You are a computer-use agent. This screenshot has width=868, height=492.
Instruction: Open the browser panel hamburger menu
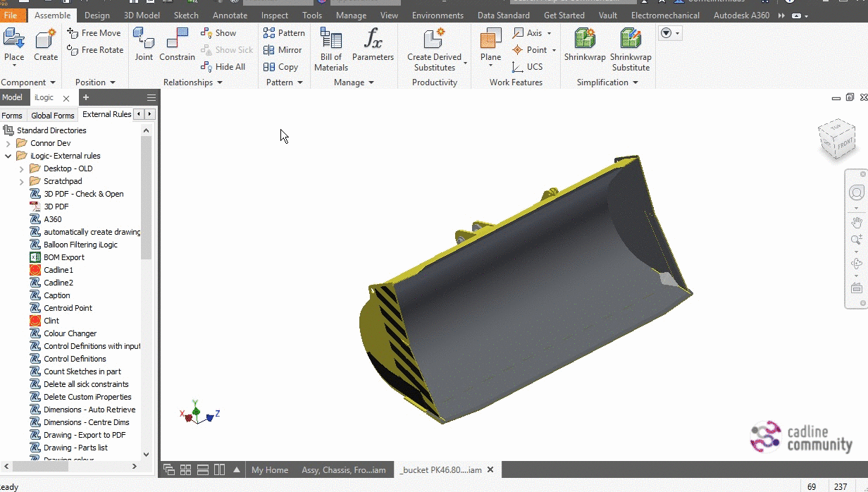pyautogui.click(x=151, y=98)
